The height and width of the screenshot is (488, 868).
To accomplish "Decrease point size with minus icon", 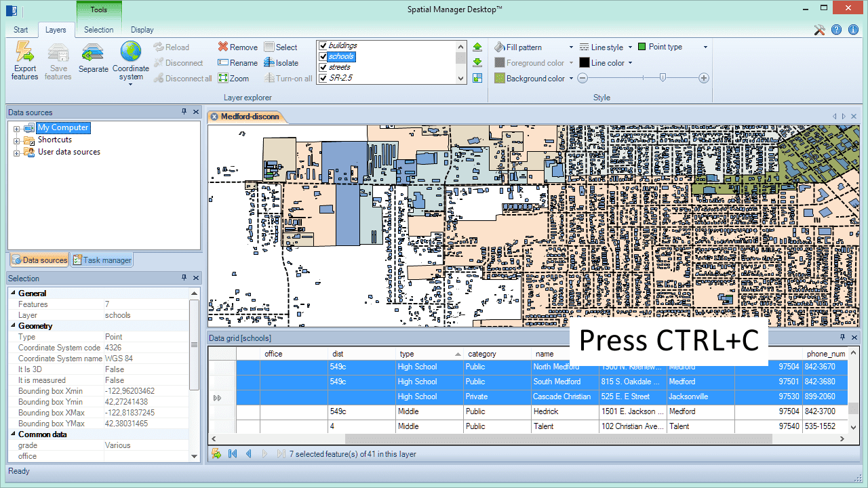I will click(581, 78).
